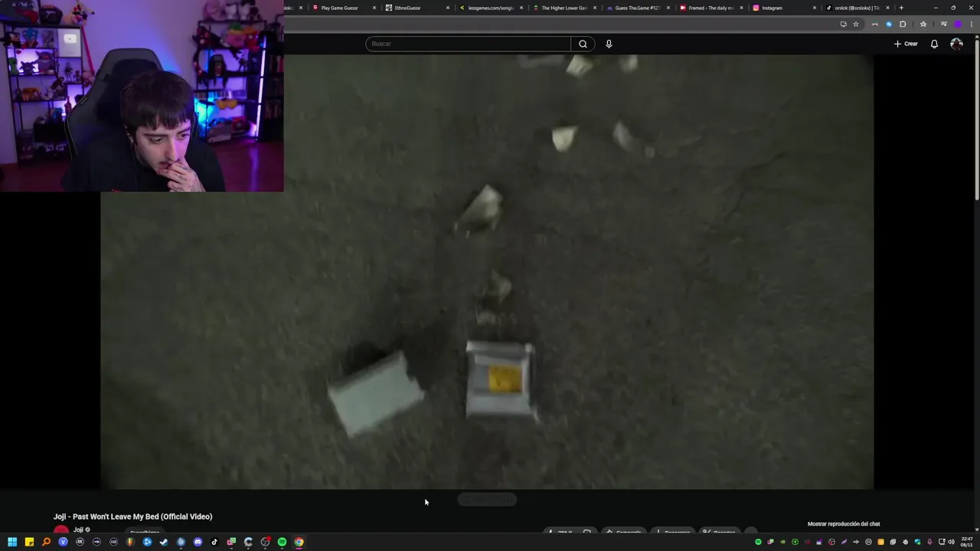Click the install/cast icon in address bar
The height and width of the screenshot is (551, 980).
[844, 24]
